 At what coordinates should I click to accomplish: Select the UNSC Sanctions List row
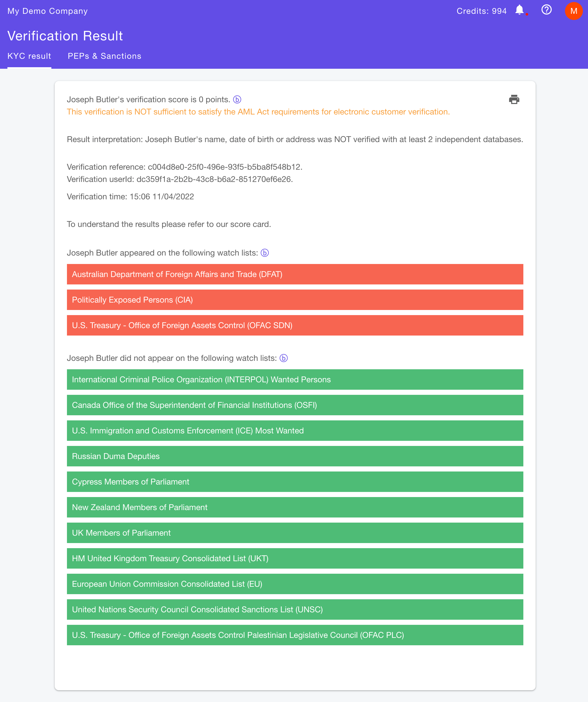(x=295, y=610)
